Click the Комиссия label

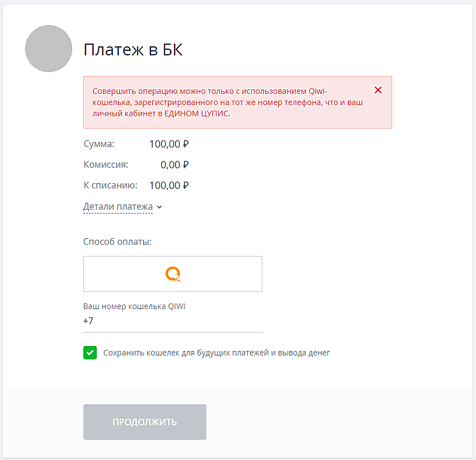[x=106, y=165]
